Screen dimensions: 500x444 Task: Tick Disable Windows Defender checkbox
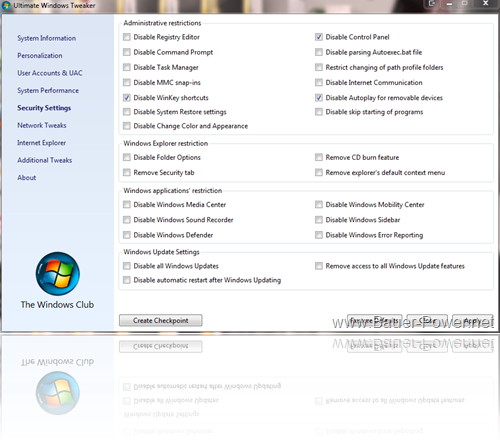click(127, 235)
